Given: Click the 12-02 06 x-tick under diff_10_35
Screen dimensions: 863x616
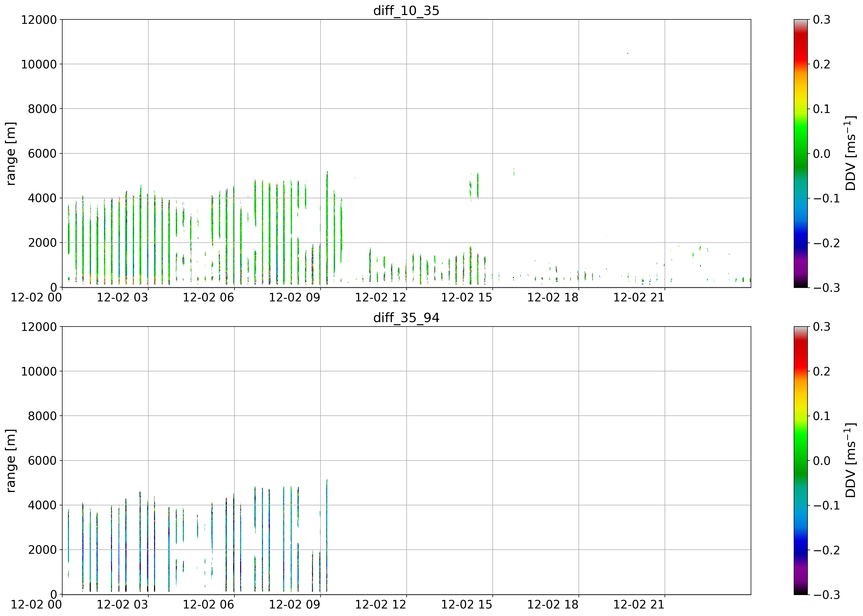Looking at the screenshot, I should [208, 298].
